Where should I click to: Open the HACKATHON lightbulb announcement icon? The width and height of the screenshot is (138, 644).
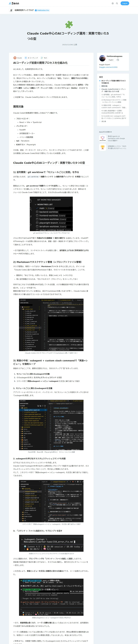pyautogui.click(x=102, y=138)
